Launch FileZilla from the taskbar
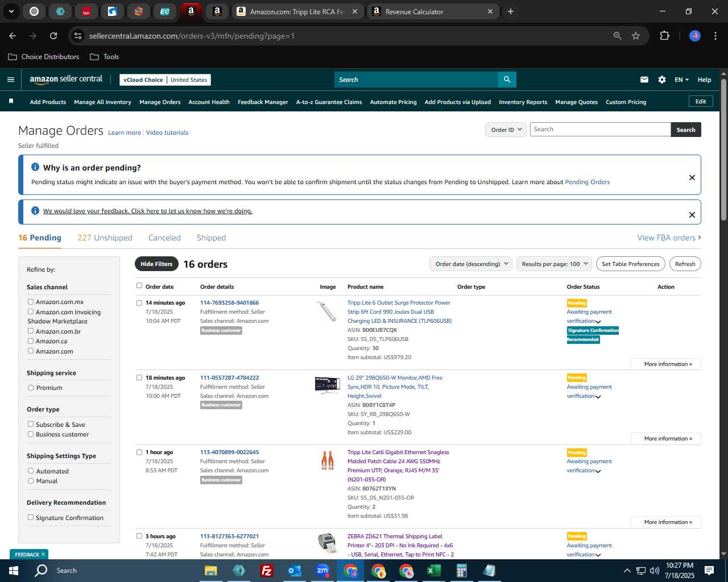Image resolution: width=728 pixels, height=582 pixels. pyautogui.click(x=266, y=570)
